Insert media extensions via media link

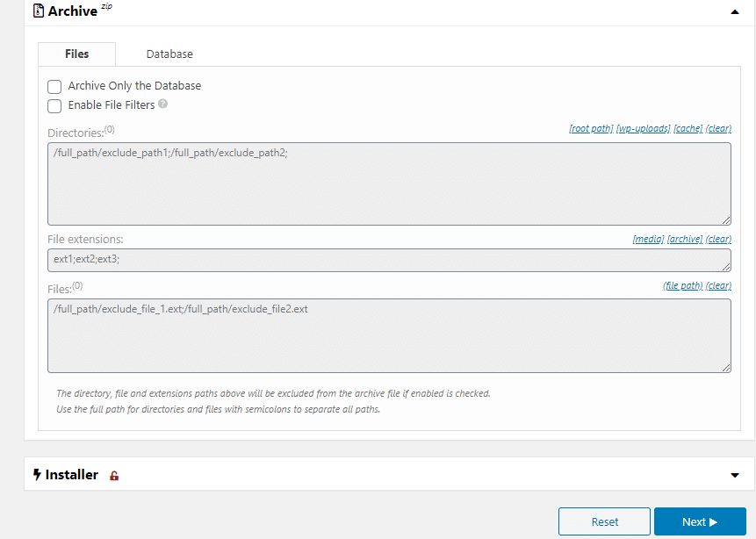coord(648,239)
